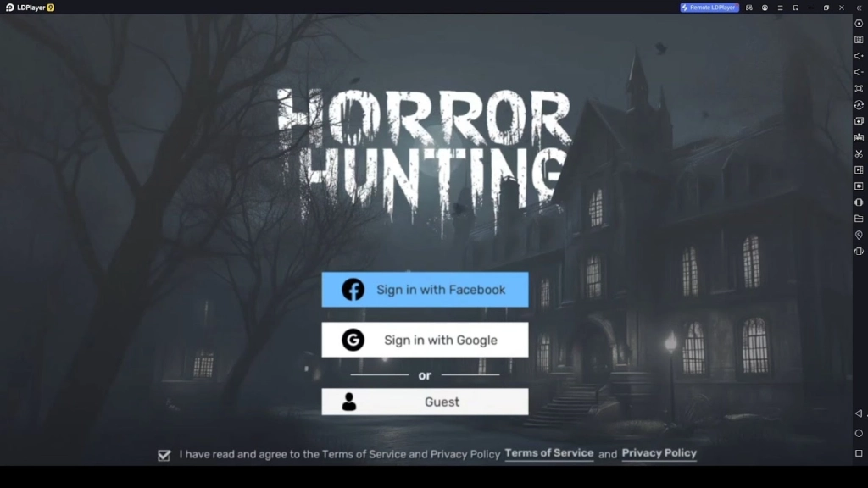This screenshot has width=868, height=488.
Task: Click the Sign in with Facebook button
Action: point(425,290)
